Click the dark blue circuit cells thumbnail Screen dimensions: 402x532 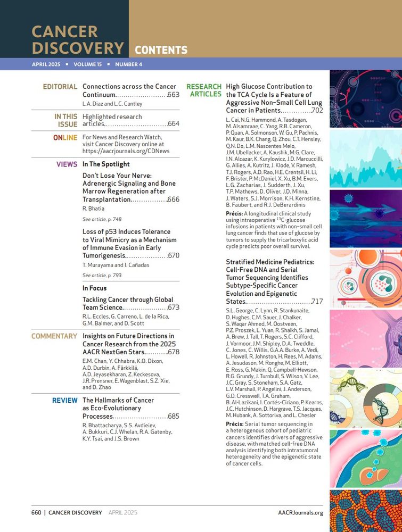366,99
